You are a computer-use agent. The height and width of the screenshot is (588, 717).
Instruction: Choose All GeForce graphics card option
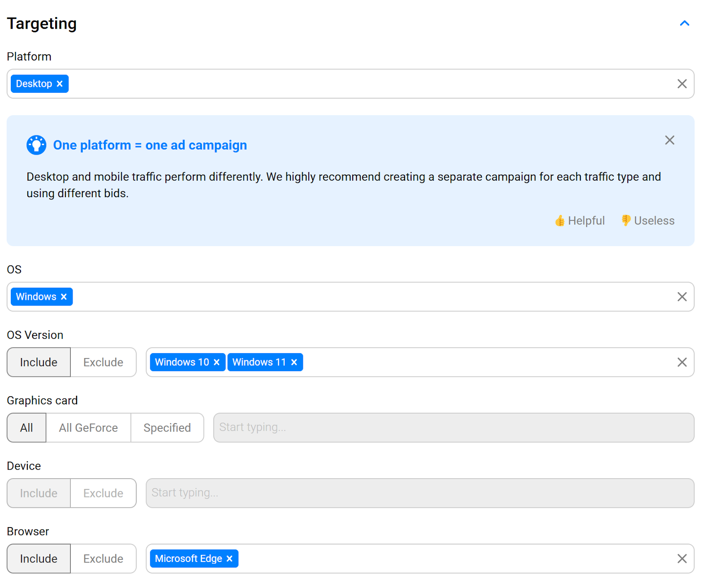[x=88, y=428]
